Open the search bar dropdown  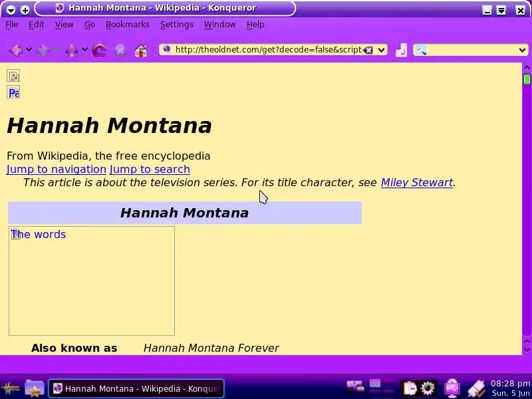pos(522,51)
